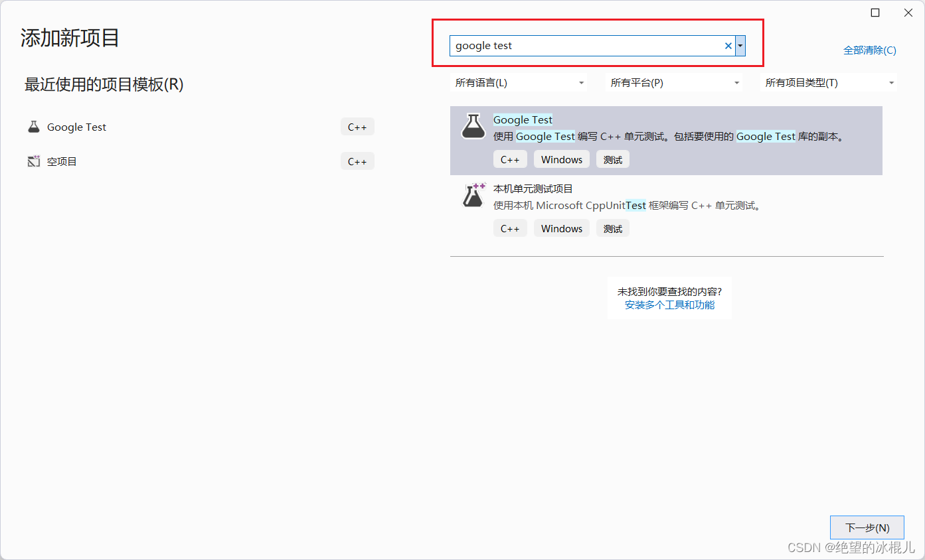
Task: Open the 所有项目类型 project type dropdown
Action: (829, 83)
